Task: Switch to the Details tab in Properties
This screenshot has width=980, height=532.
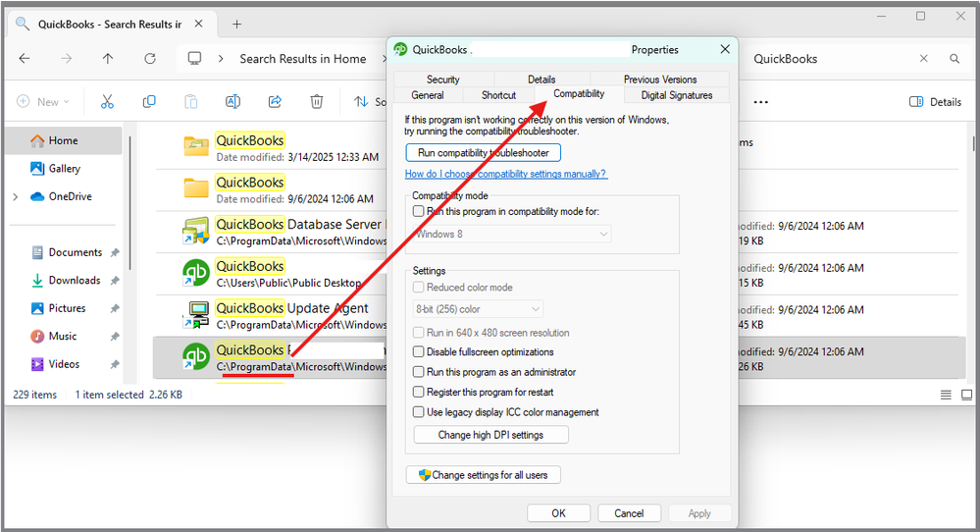Action: [542, 80]
